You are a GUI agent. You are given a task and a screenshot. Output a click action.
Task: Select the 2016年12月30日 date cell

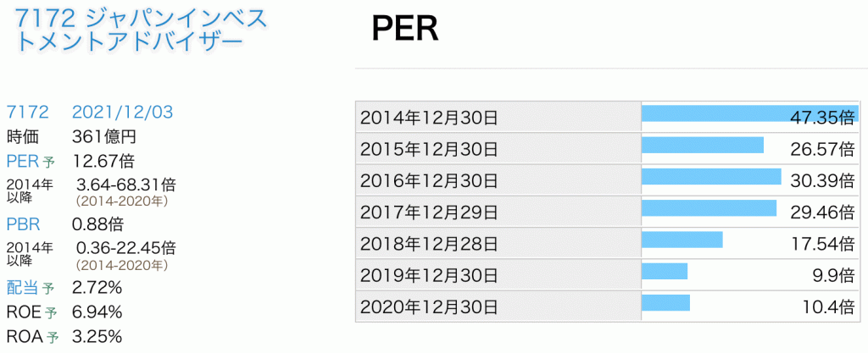point(429,180)
